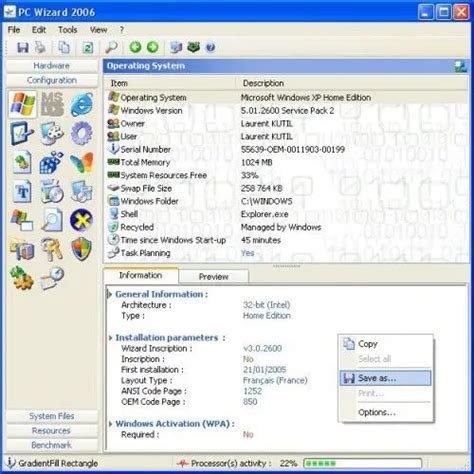Open the Configuration category

pos(52,80)
